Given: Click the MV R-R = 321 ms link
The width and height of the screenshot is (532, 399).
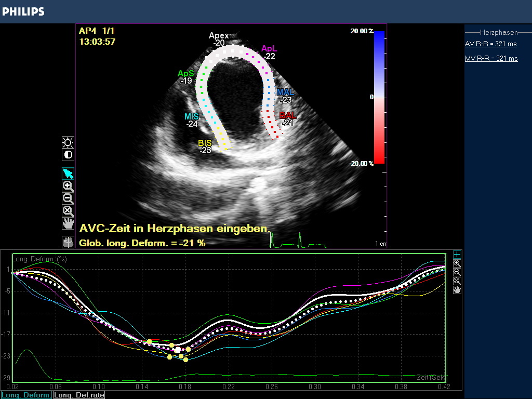Looking at the screenshot, I should (491, 59).
